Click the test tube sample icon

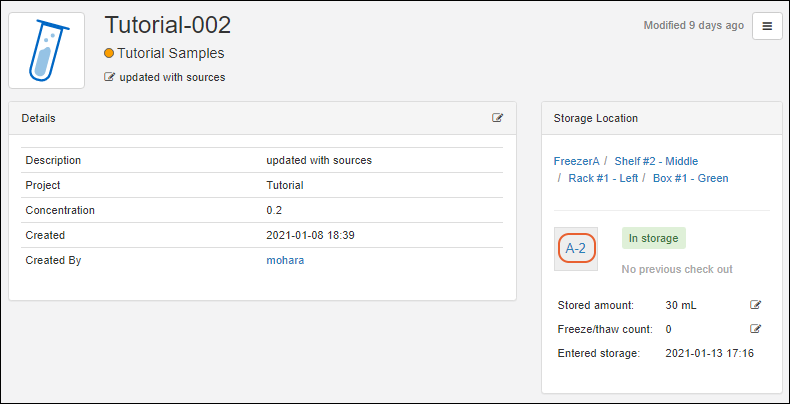47,50
